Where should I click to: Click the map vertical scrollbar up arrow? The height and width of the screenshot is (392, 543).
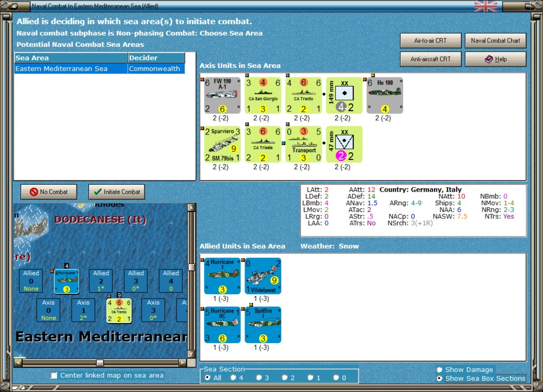click(x=191, y=207)
